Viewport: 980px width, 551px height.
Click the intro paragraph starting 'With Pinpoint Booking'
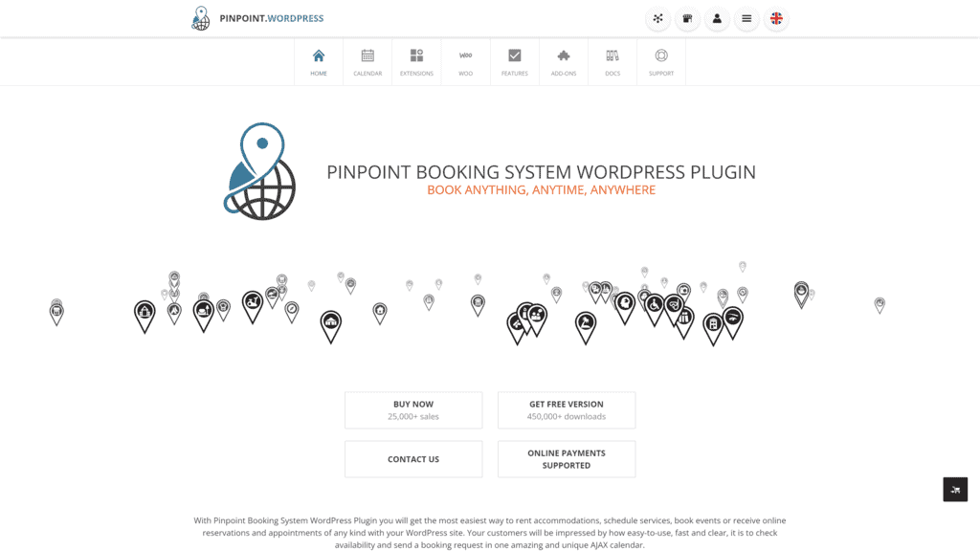point(490,532)
